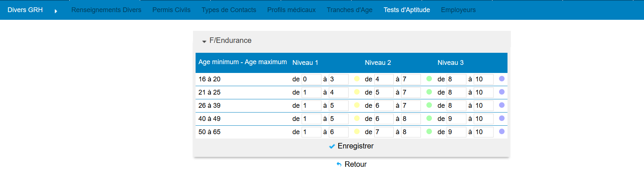Screen dimensions: 644x195
Task: Follow the Retour link
Action: point(355,165)
